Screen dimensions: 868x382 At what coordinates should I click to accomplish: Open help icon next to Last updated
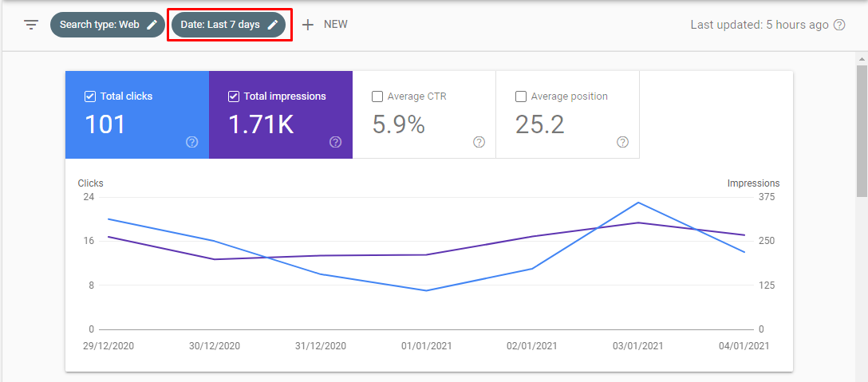tap(839, 25)
